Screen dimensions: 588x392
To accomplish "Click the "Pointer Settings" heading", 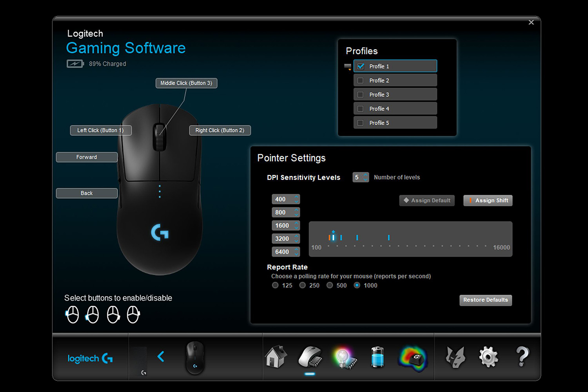I will (x=291, y=158).
